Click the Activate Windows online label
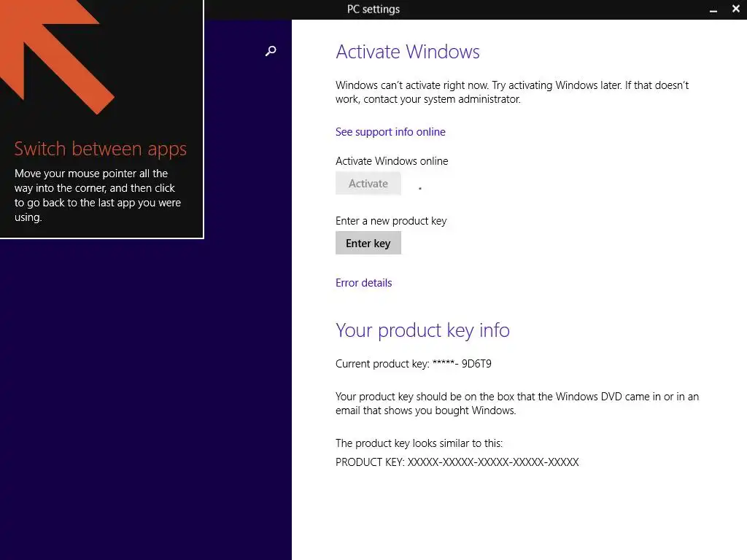747x560 pixels. pos(392,161)
